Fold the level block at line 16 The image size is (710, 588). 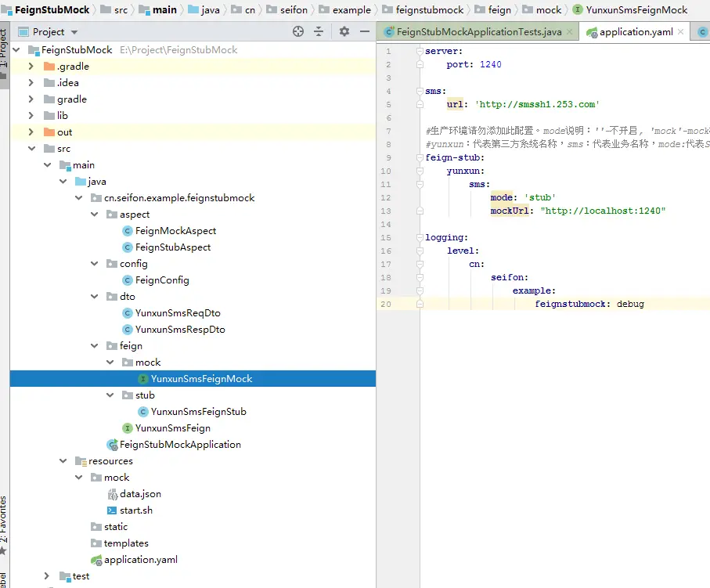point(420,251)
